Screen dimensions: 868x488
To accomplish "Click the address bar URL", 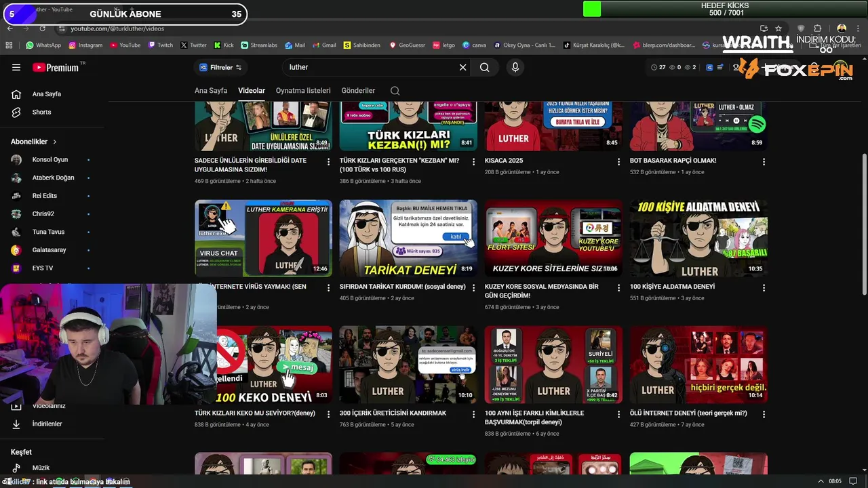I will (x=117, y=28).
